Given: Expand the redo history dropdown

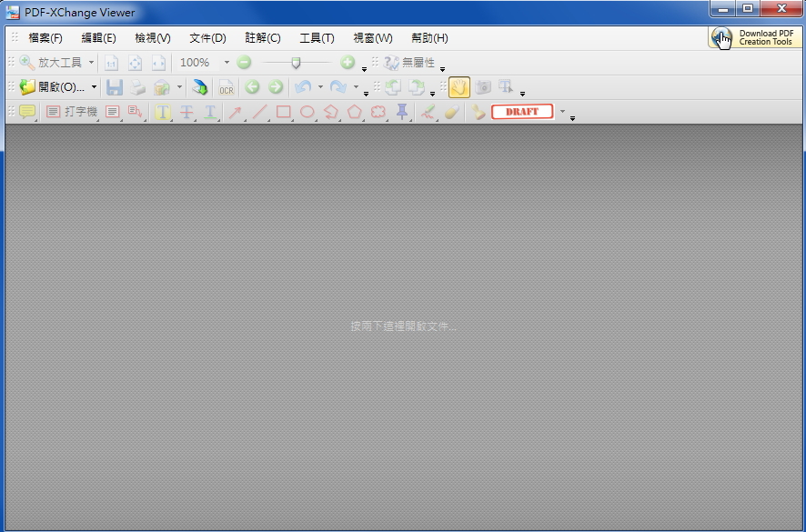Looking at the screenshot, I should pos(356,87).
